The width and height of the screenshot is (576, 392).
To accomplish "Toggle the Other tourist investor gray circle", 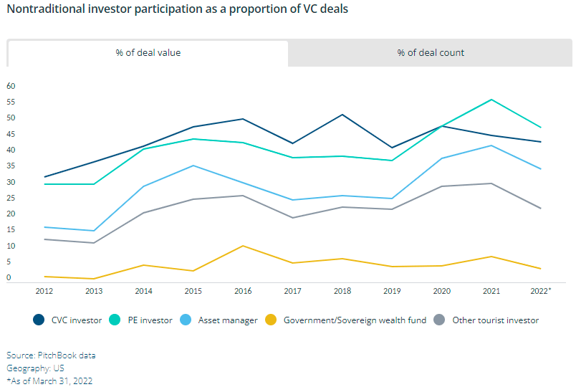I will [439, 320].
